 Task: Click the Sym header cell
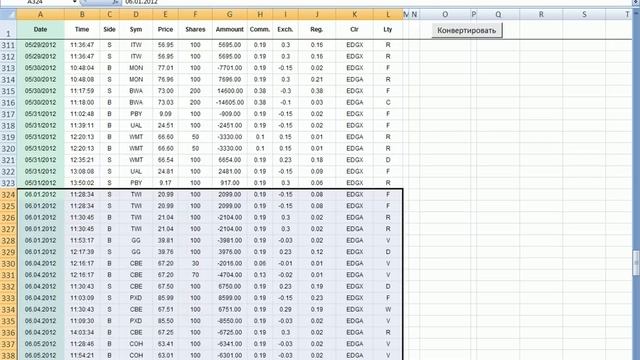pos(136,29)
